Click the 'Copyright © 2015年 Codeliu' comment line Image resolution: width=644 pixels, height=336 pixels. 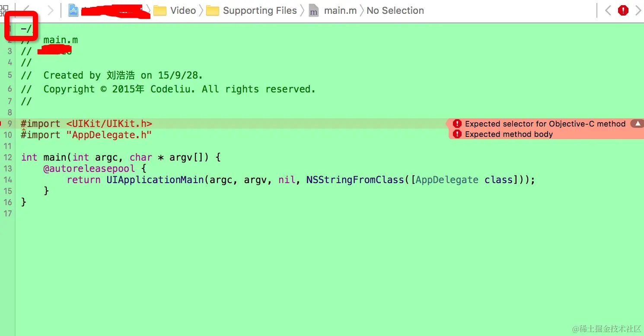click(x=168, y=89)
